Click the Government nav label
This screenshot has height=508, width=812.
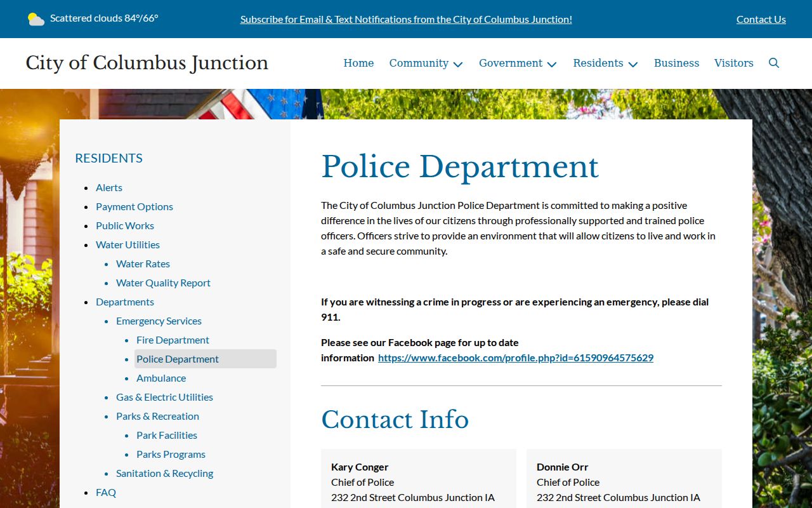click(511, 63)
